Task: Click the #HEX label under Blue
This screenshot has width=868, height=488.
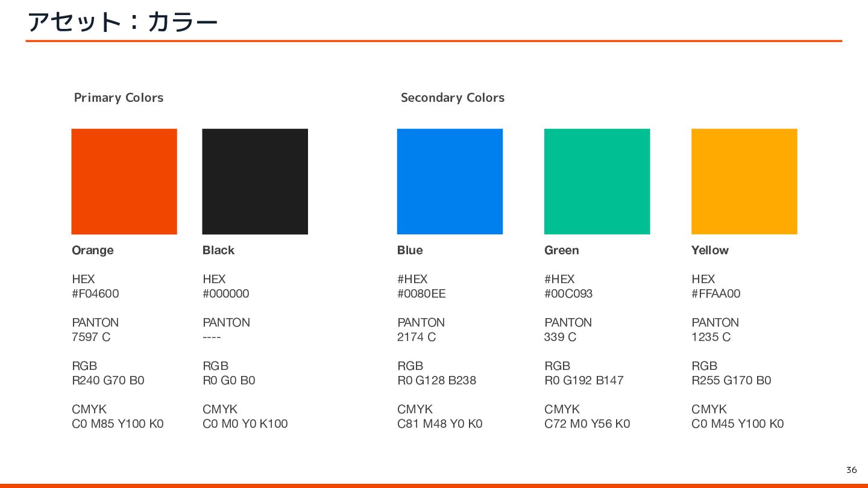Action: pyautogui.click(x=412, y=279)
